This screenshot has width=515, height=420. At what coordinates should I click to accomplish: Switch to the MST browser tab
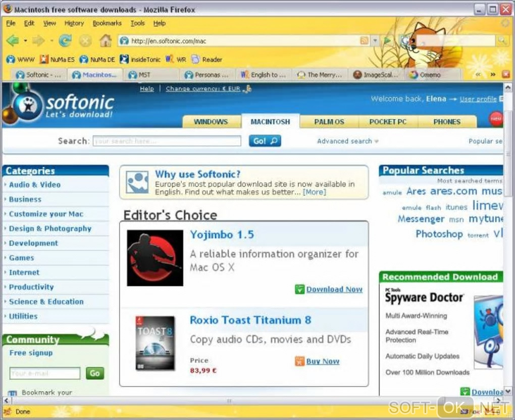[151, 75]
